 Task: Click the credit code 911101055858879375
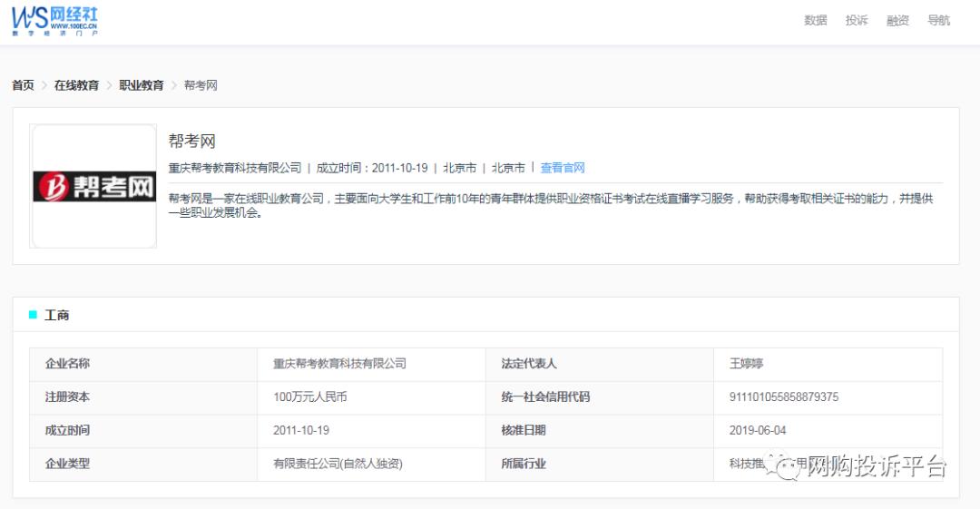coord(783,397)
